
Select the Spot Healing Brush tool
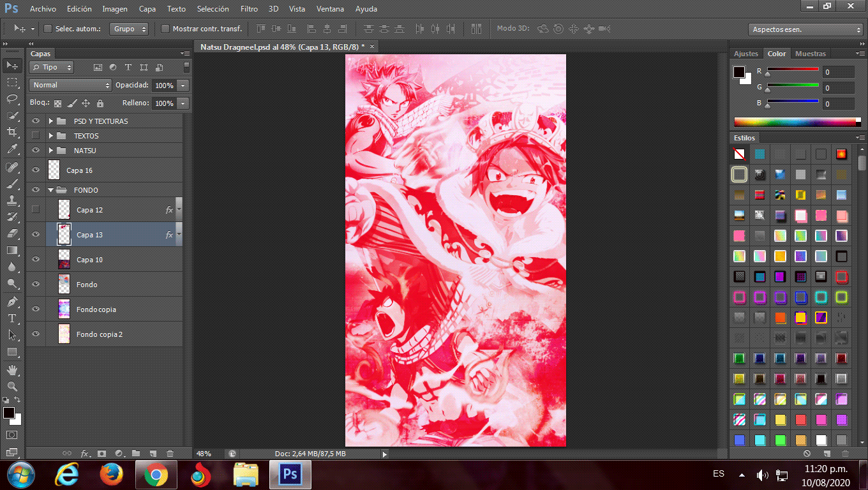[11, 167]
